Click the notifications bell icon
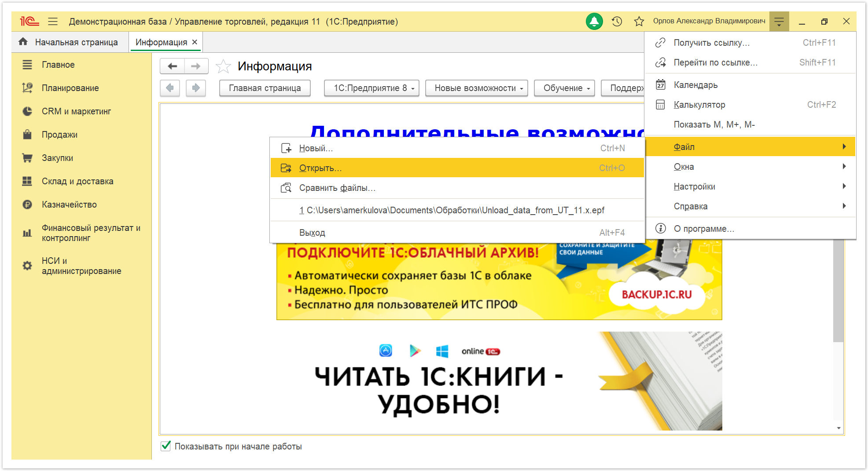The image size is (868, 471). click(594, 21)
